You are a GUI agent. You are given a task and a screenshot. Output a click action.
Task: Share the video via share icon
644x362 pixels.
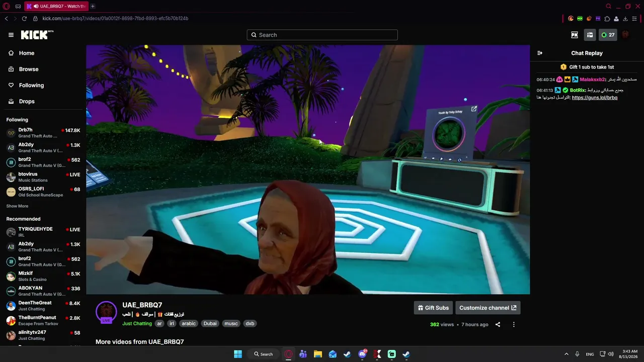tap(498, 324)
